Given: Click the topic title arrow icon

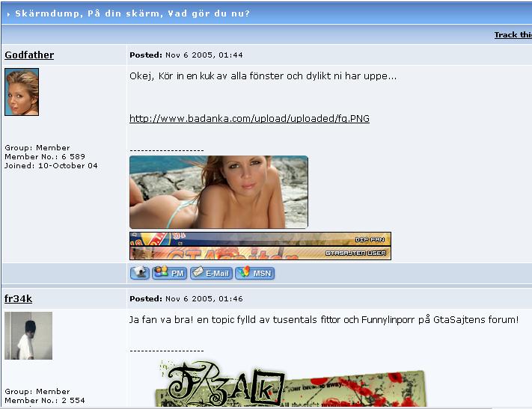Looking at the screenshot, I should [8, 14].
